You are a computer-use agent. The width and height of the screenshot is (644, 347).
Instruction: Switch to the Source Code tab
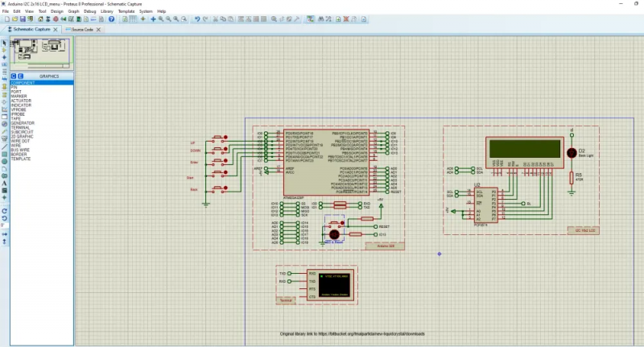tap(82, 30)
